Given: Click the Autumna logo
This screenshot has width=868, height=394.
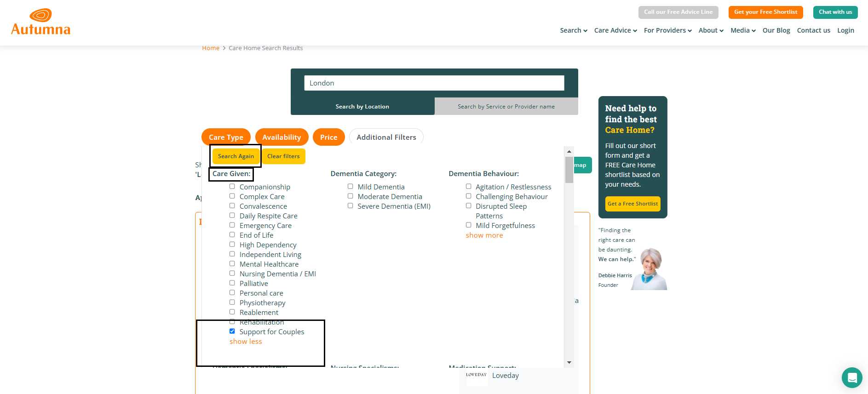Looking at the screenshot, I should pos(40,22).
